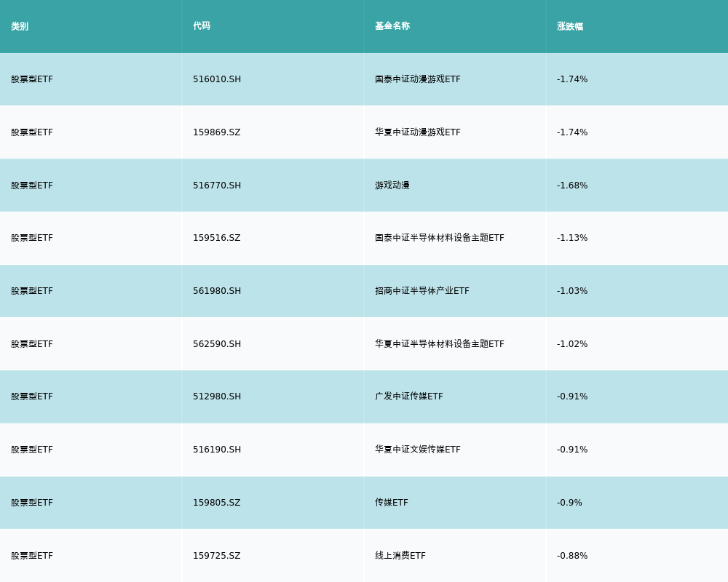Select fund code 516770.SH

click(x=217, y=186)
